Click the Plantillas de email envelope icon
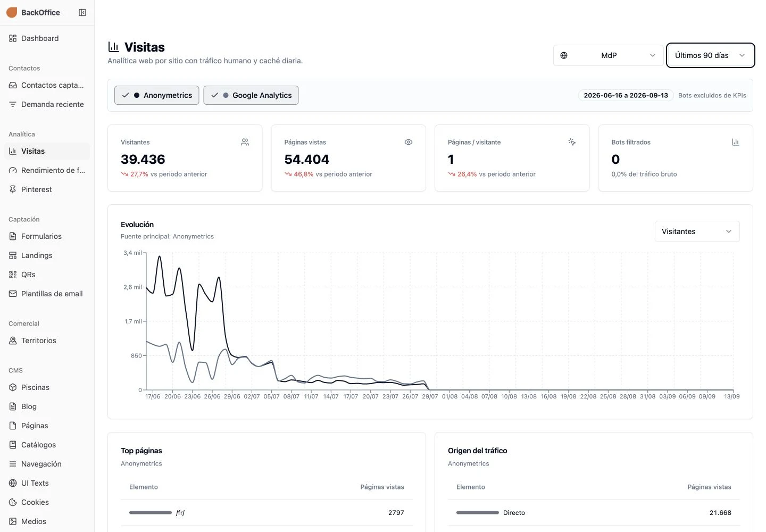The height and width of the screenshot is (532, 766). tap(13, 294)
